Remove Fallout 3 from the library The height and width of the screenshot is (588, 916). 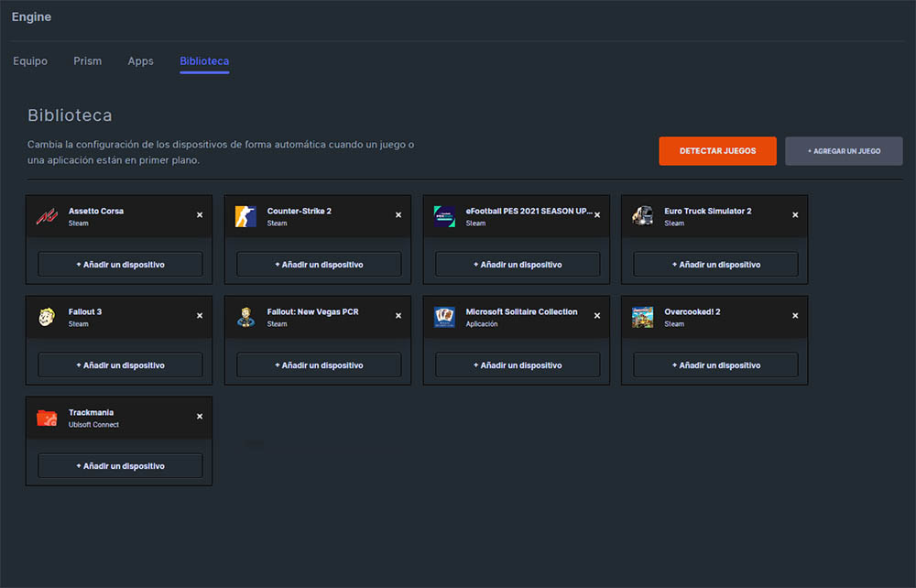coord(200,316)
